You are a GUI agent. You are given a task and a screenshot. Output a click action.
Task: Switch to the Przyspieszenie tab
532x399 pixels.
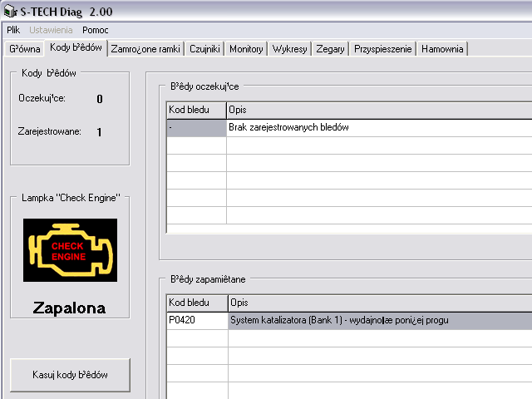pos(382,49)
